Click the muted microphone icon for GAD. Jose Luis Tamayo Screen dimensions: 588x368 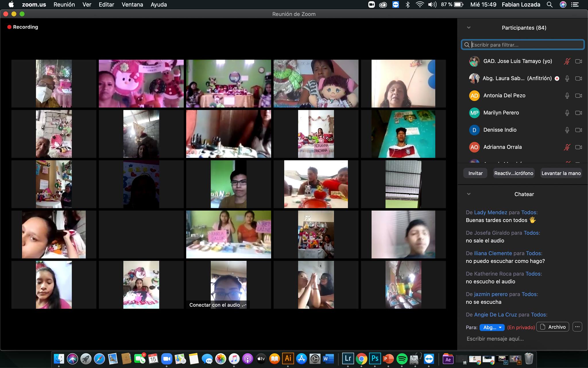pyautogui.click(x=567, y=61)
